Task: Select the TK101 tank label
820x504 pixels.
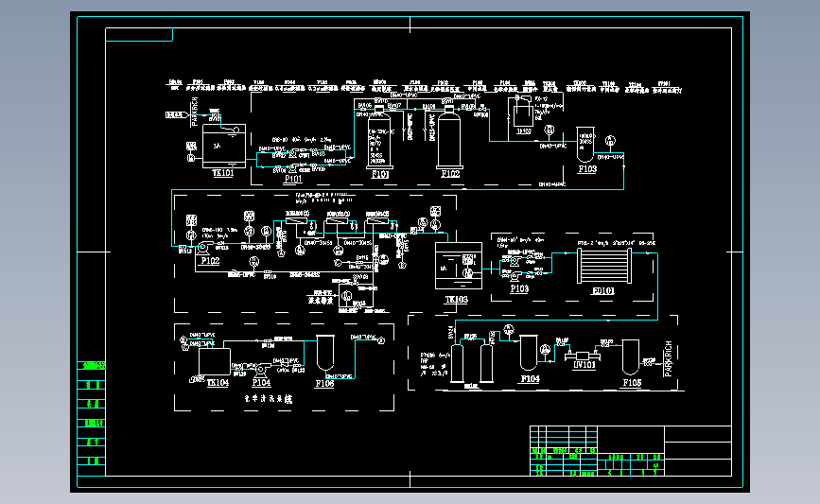Action: tap(223, 173)
